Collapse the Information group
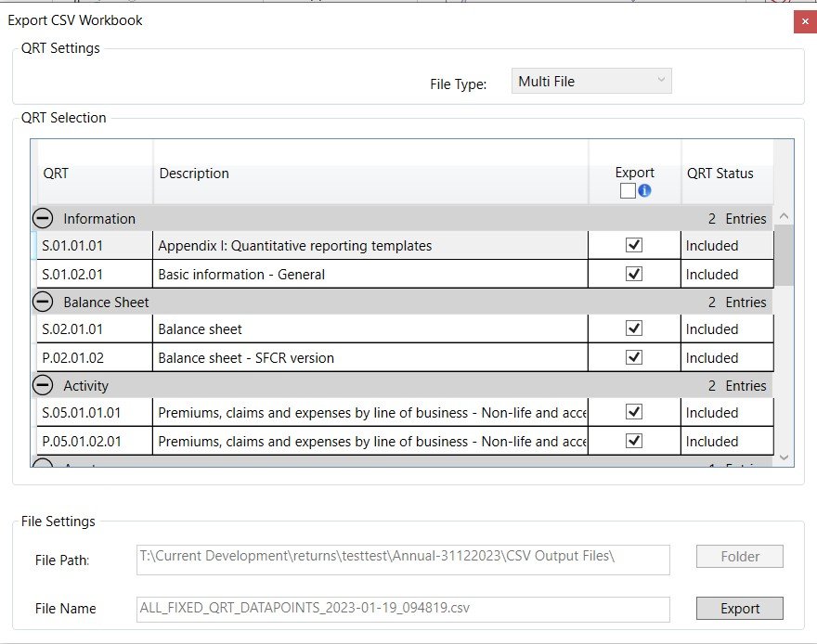The width and height of the screenshot is (817, 644). 43,218
